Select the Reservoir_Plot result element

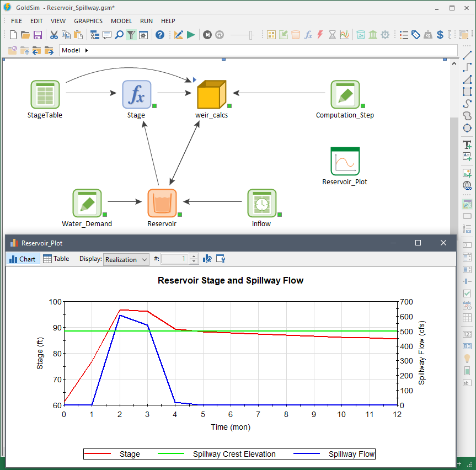point(345,161)
